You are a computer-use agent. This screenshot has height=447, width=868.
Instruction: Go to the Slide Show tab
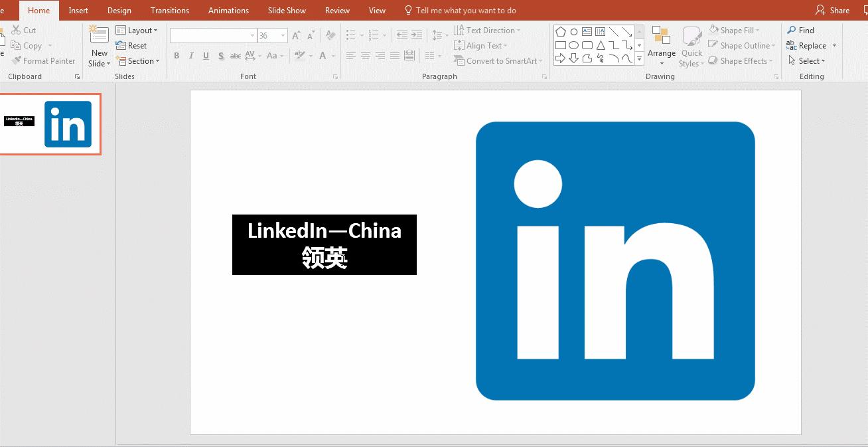pos(287,11)
